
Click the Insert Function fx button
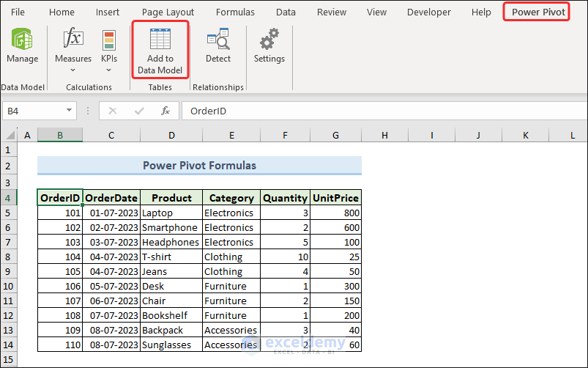coord(165,111)
